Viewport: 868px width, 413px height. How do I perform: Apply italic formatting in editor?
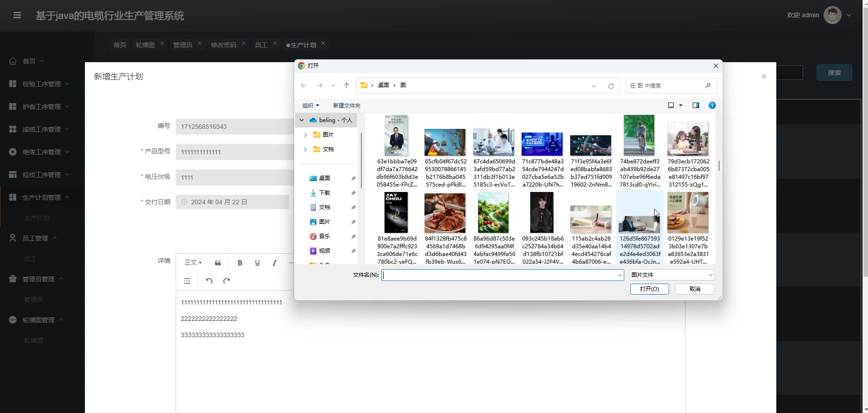[274, 263]
